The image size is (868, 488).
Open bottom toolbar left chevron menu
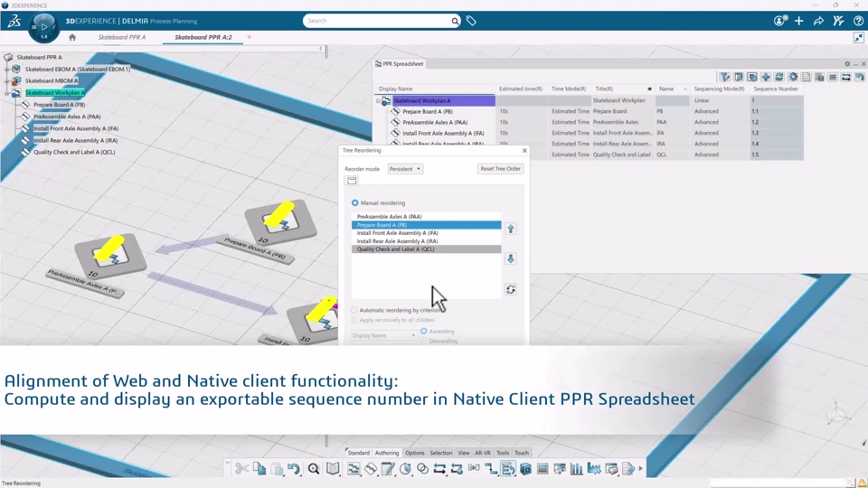pos(227,462)
